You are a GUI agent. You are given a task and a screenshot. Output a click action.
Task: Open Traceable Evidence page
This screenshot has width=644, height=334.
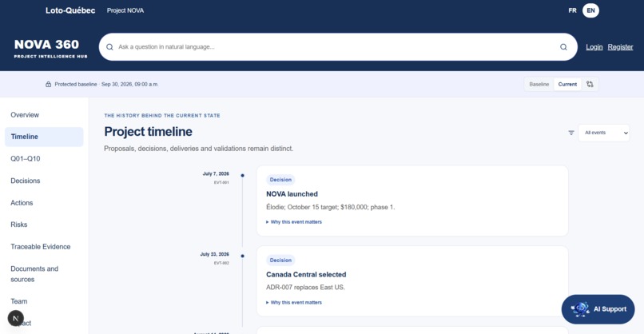(x=44, y=247)
